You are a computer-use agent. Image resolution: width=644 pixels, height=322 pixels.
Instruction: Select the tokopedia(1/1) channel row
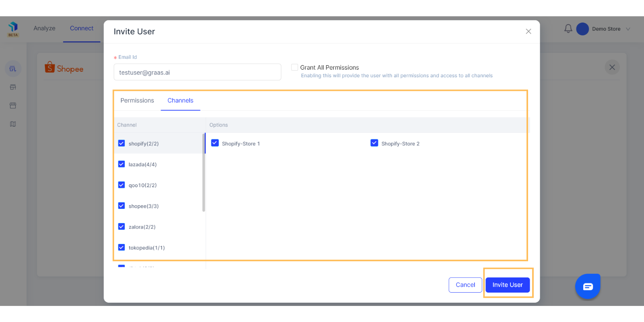tap(147, 248)
